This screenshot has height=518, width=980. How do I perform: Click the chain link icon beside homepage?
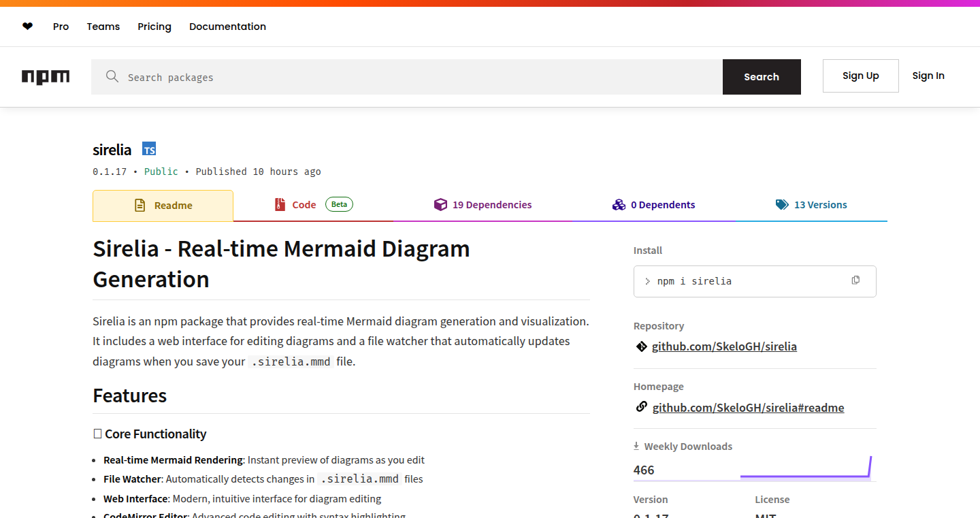point(641,407)
